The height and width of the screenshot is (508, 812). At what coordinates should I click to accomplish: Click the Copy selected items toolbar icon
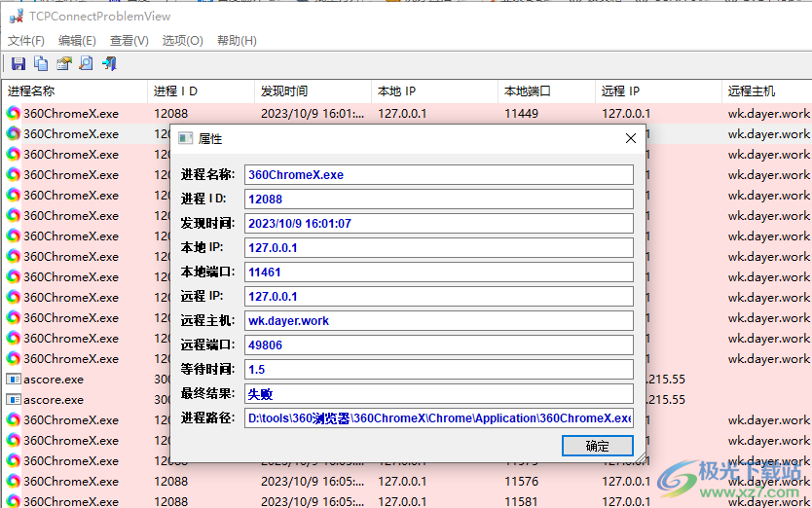point(41,63)
